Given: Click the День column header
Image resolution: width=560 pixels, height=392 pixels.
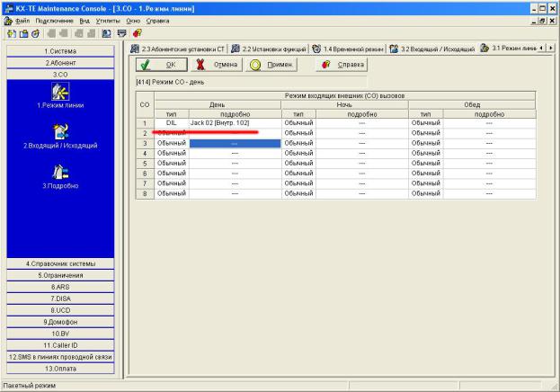Looking at the screenshot, I should tap(218, 104).
